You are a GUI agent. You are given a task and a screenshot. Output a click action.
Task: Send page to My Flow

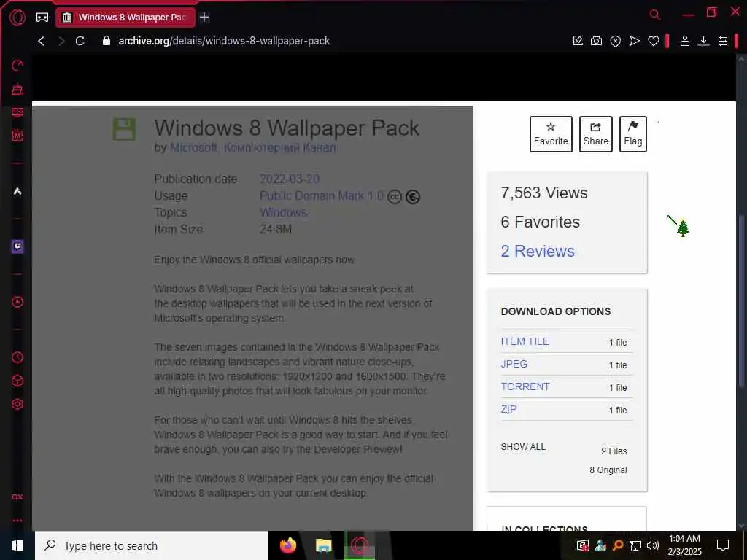click(634, 41)
